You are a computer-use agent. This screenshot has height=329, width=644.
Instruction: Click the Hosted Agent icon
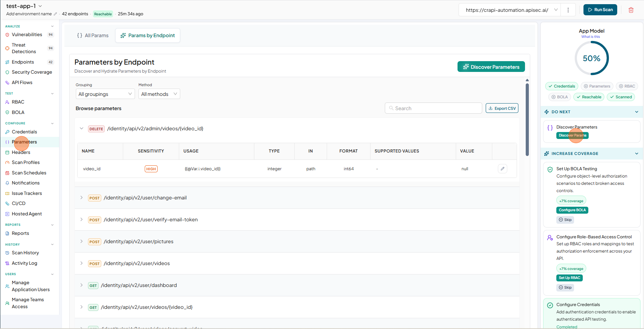pos(7,214)
